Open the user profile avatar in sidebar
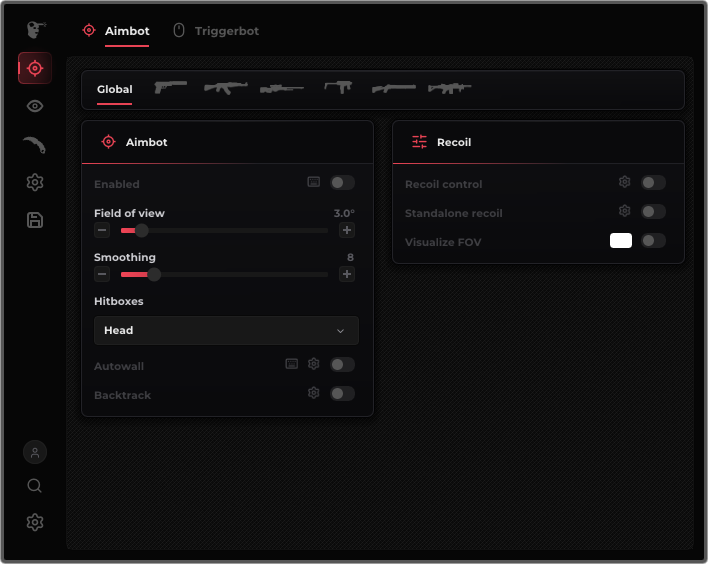This screenshot has height=564, width=708. (x=35, y=452)
